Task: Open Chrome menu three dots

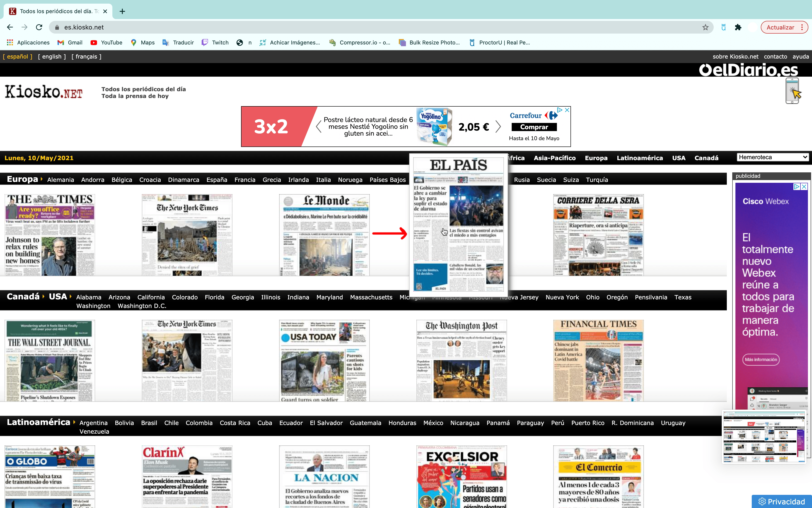Action: (x=802, y=27)
